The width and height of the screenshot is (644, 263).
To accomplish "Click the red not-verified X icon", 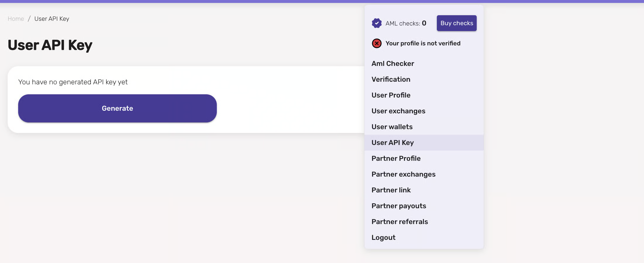I will pyautogui.click(x=376, y=43).
